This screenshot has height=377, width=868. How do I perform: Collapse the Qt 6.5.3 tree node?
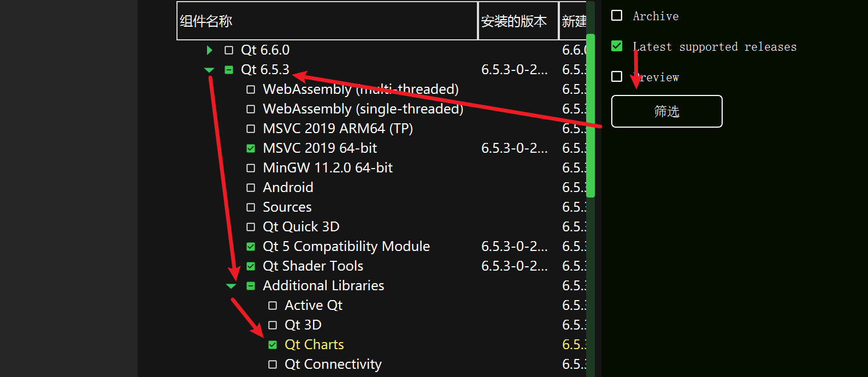tap(209, 70)
